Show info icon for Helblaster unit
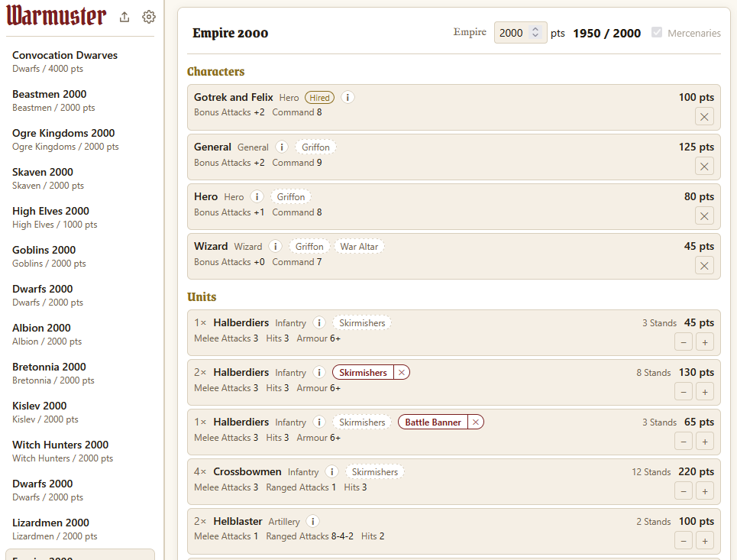Screen dimensions: 737x560 coord(312,522)
